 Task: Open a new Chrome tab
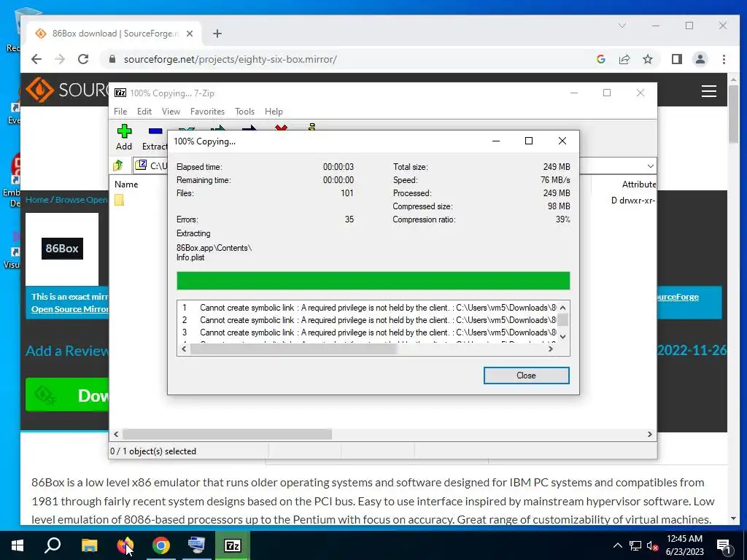click(x=217, y=34)
